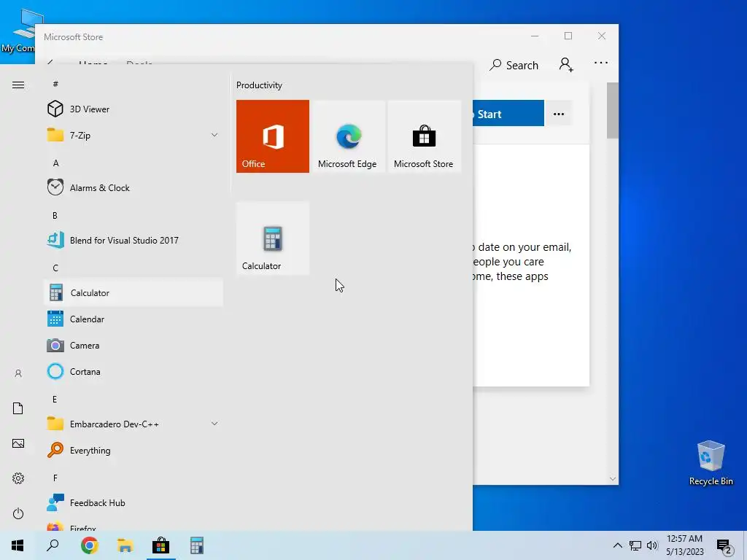747x560 pixels.
Task: Click the Power icon in Start sidebar
Action: pyautogui.click(x=18, y=513)
